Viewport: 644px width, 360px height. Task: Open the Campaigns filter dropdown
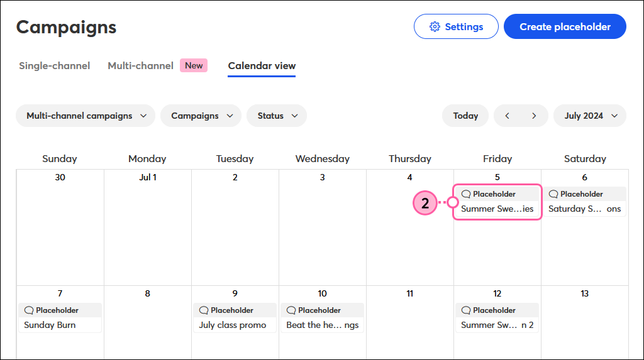201,116
